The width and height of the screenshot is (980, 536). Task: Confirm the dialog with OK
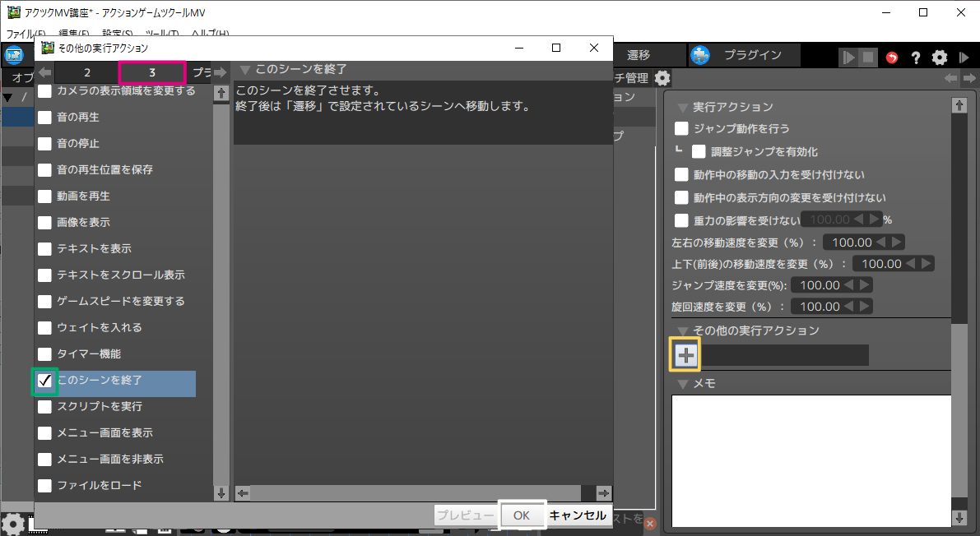pos(522,515)
